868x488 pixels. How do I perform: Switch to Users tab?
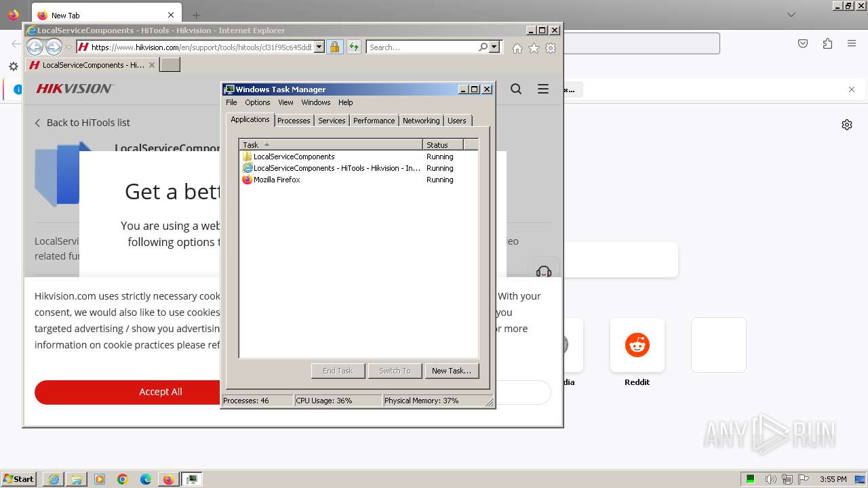(x=457, y=121)
